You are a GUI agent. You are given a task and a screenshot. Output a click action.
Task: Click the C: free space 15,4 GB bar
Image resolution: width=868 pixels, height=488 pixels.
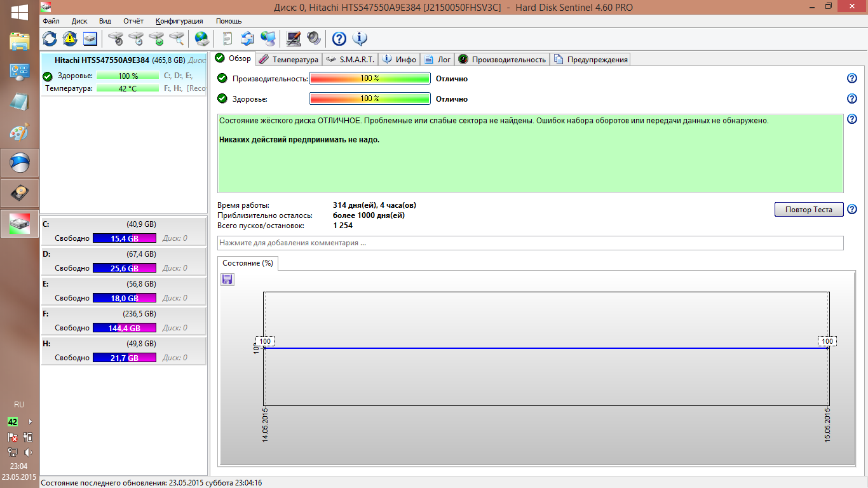125,238
